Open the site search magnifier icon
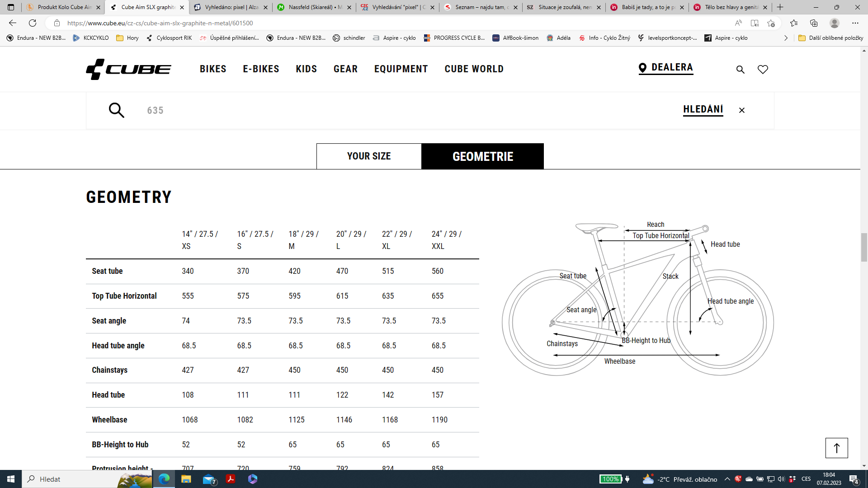 [x=740, y=70]
